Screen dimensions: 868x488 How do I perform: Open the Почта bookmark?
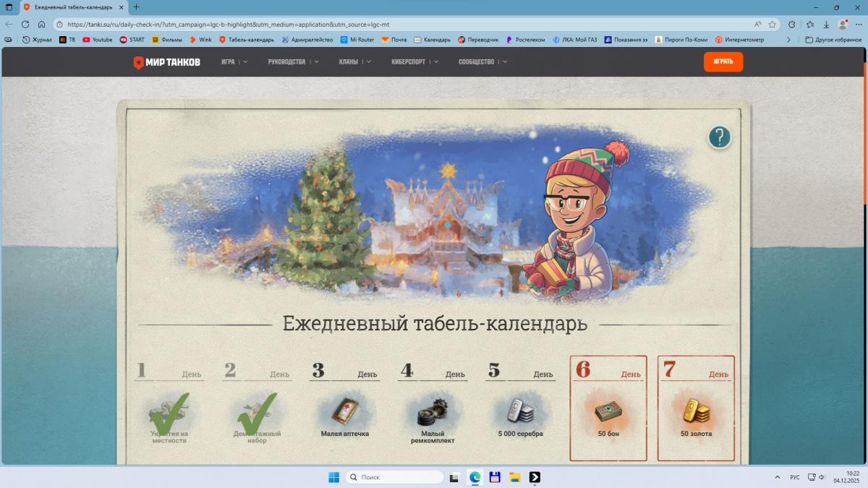[394, 40]
